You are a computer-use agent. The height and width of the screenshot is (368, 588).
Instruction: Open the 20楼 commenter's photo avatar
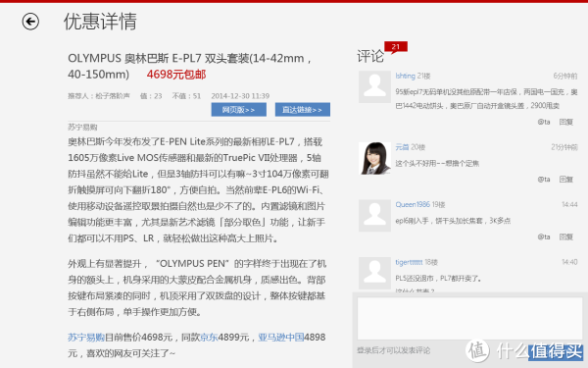[374, 158]
